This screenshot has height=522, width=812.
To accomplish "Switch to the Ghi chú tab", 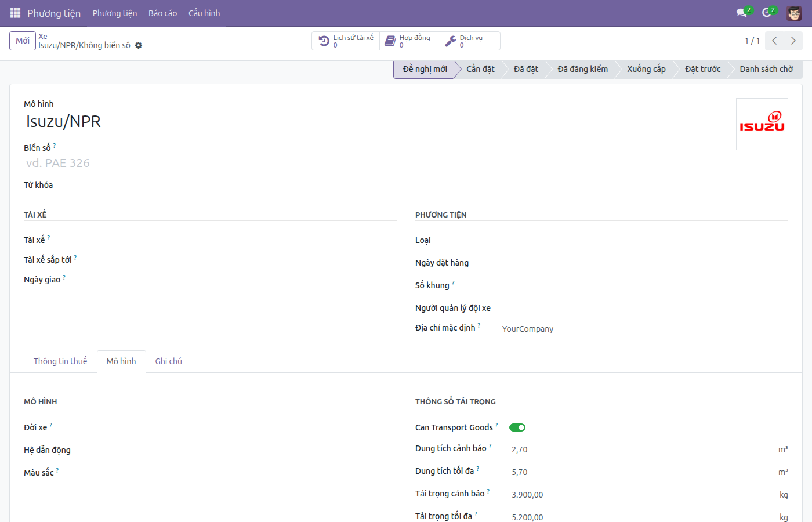I will point(169,361).
